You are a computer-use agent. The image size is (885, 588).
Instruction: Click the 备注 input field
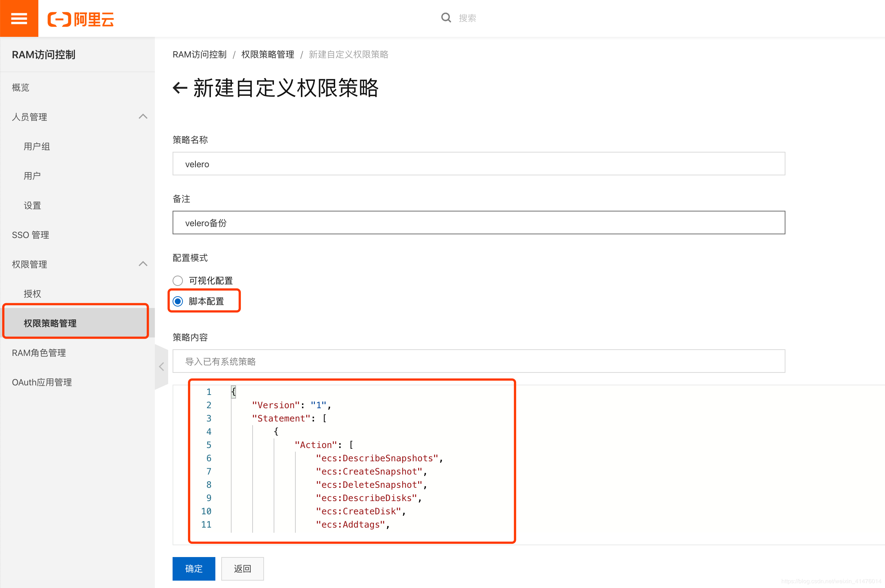point(478,223)
